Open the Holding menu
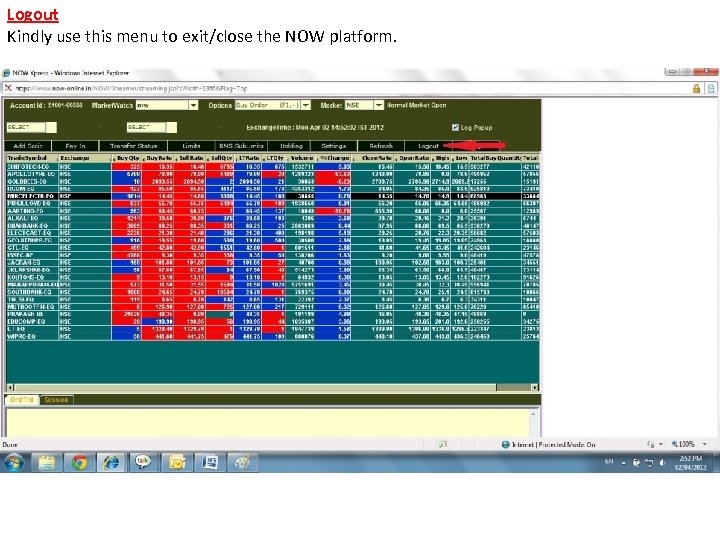Screen dimensions: 720x540 (x=291, y=146)
